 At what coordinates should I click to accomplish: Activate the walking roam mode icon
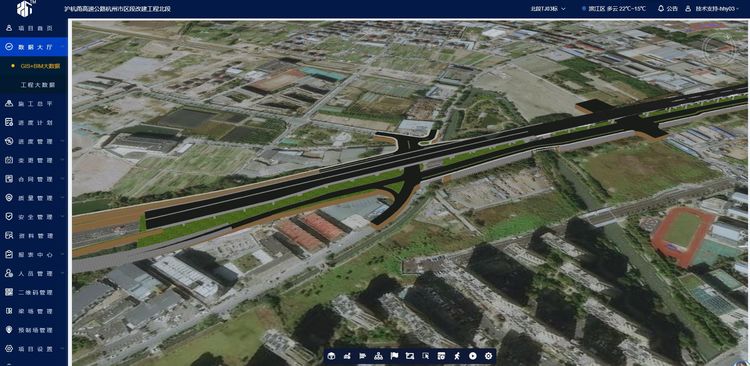tap(457, 356)
